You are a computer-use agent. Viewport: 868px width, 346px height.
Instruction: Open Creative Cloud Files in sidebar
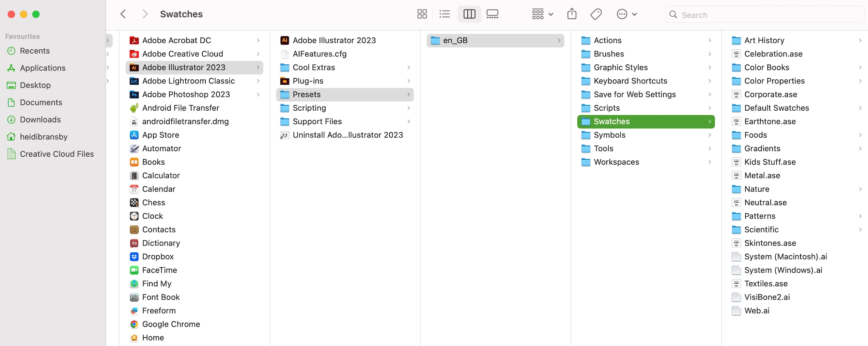(57, 154)
